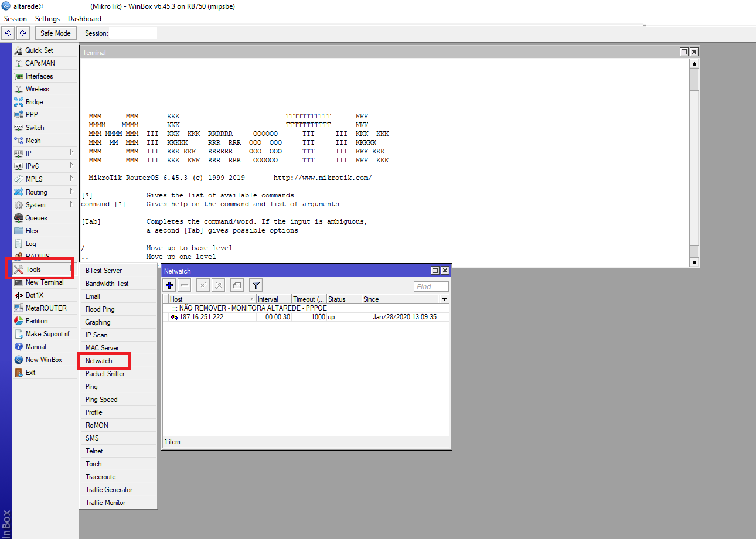Open Wireless from sidebar
This screenshot has height=539, width=756.
pos(45,89)
